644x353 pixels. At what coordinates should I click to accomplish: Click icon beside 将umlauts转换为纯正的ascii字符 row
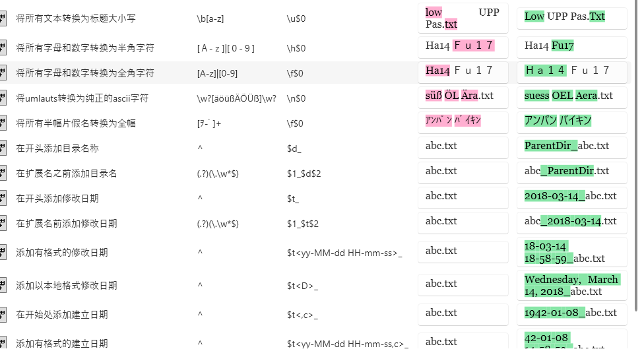pos(3,98)
